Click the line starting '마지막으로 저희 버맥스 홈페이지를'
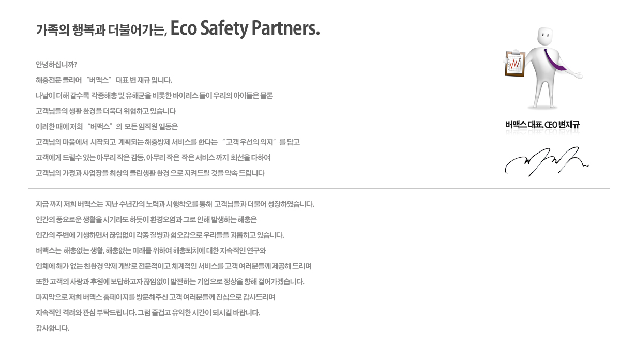Viewport: 636px width, 364px height. 155,297
